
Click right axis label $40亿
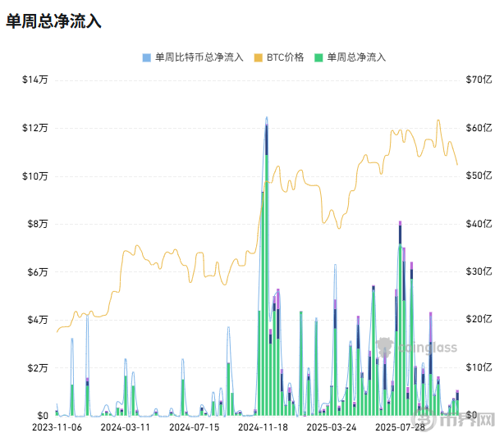click(x=479, y=224)
